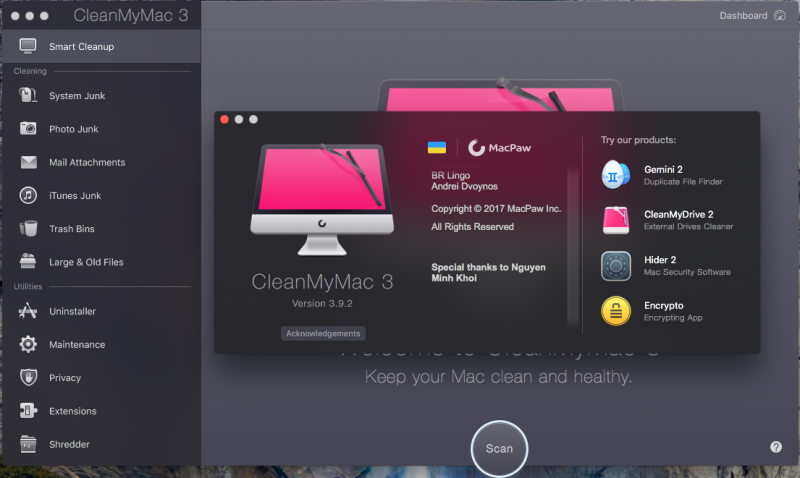Open the Uninstaller icon
Viewport: 800px width, 478px height.
tap(28, 311)
